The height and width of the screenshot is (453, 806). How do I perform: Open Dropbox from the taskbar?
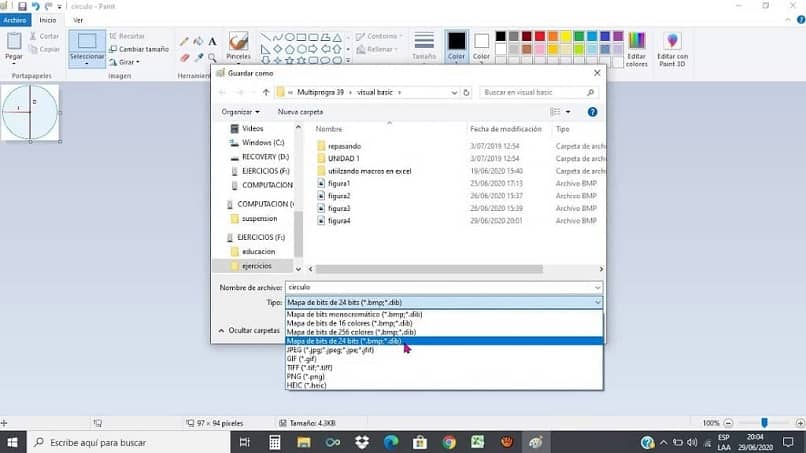click(x=362, y=442)
